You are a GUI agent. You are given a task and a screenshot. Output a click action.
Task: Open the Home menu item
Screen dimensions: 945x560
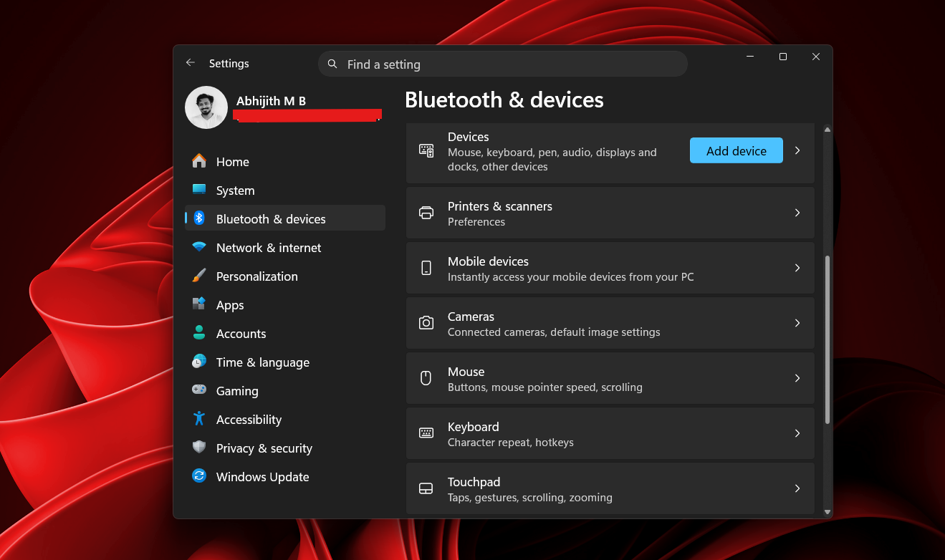tap(232, 161)
